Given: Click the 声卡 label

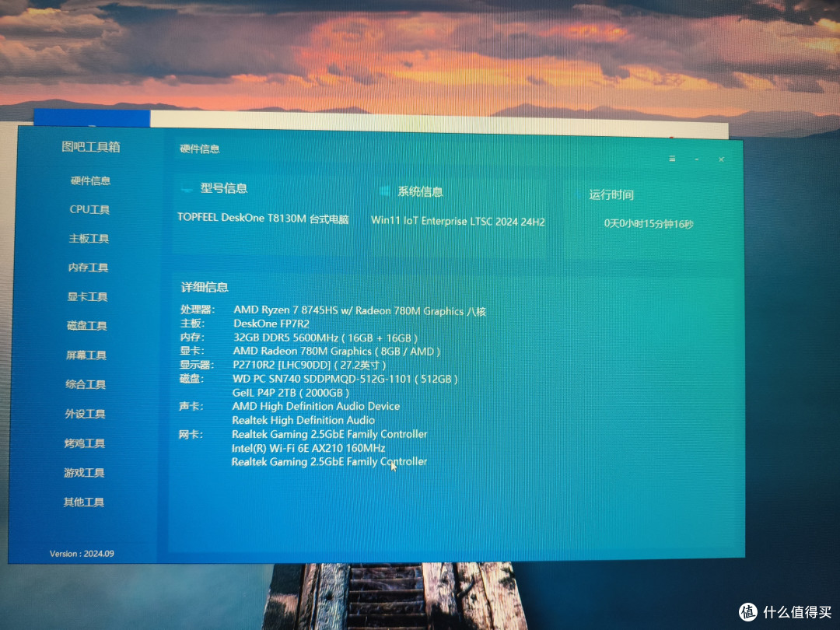Looking at the screenshot, I should pyautogui.click(x=191, y=406).
